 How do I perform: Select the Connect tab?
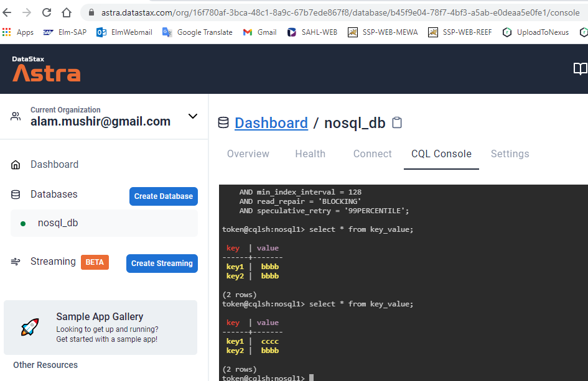(371, 154)
